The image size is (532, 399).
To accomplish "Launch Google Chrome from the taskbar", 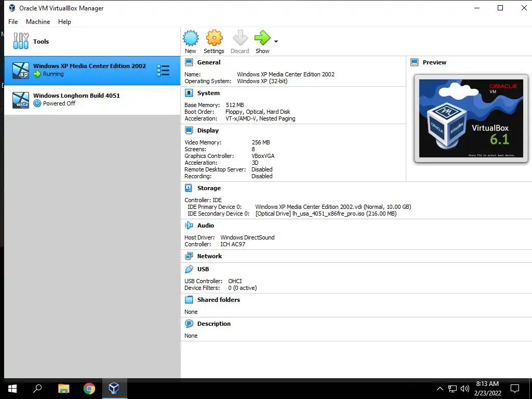I will (x=89, y=389).
